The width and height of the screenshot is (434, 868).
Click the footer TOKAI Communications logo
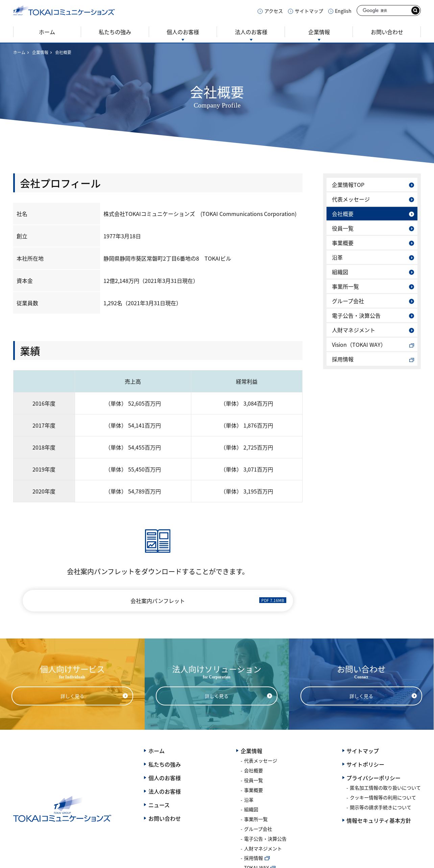[x=62, y=810]
